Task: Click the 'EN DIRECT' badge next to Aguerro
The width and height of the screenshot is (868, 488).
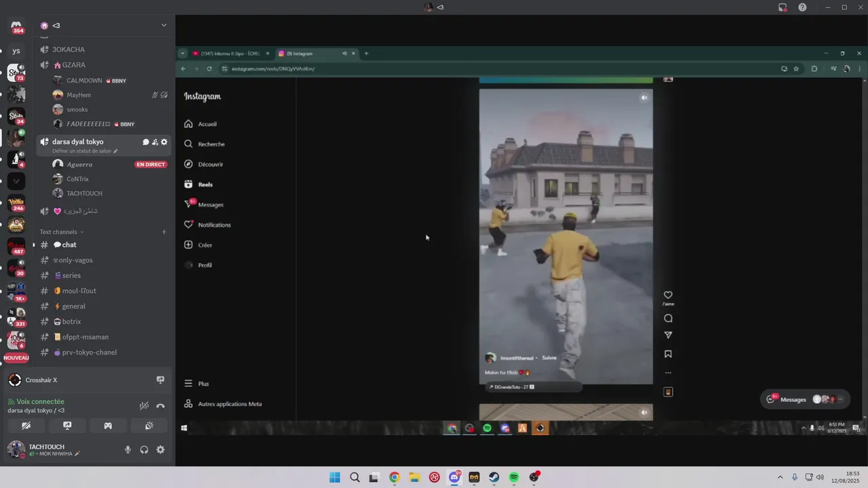Action: tap(151, 165)
